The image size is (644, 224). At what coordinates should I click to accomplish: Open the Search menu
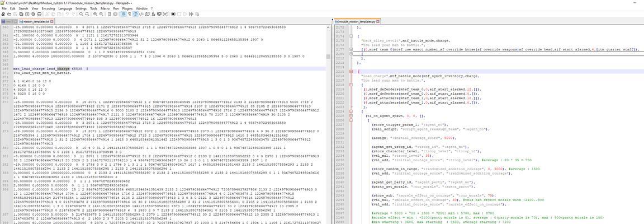23,8
